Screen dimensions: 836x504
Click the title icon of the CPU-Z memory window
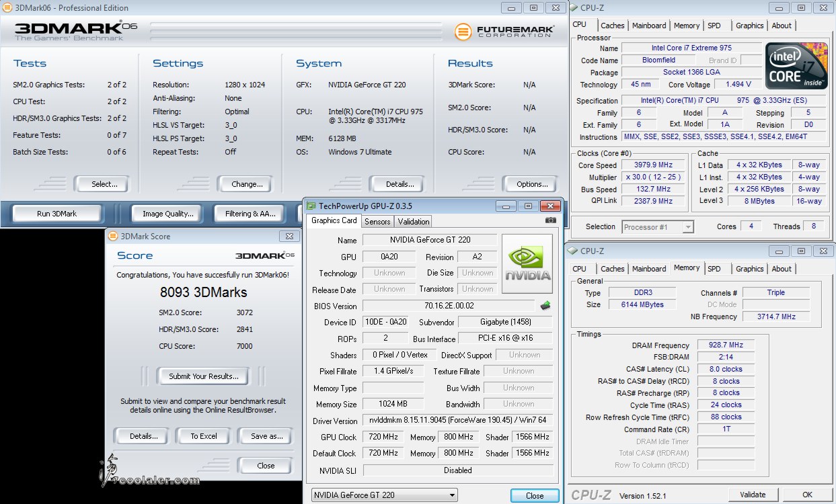(x=573, y=251)
